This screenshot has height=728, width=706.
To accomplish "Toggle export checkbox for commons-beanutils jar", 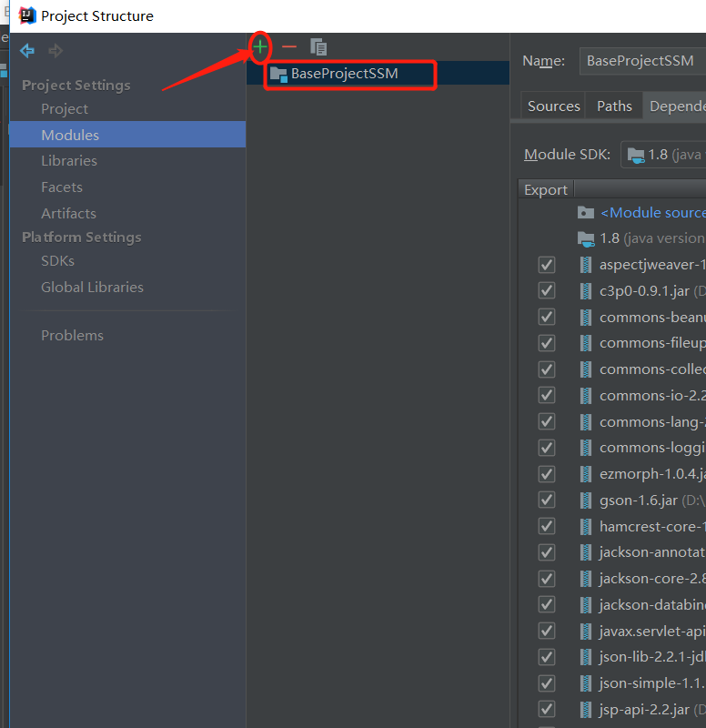I will point(547,317).
